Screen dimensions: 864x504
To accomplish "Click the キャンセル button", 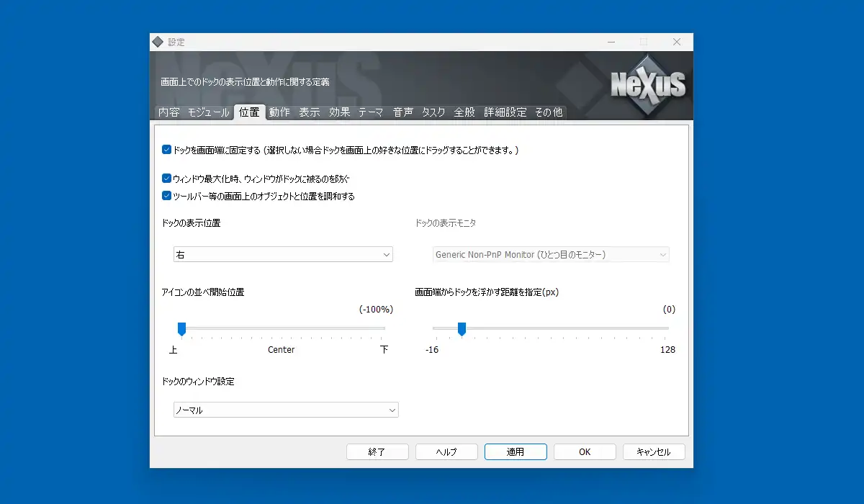I will (654, 451).
